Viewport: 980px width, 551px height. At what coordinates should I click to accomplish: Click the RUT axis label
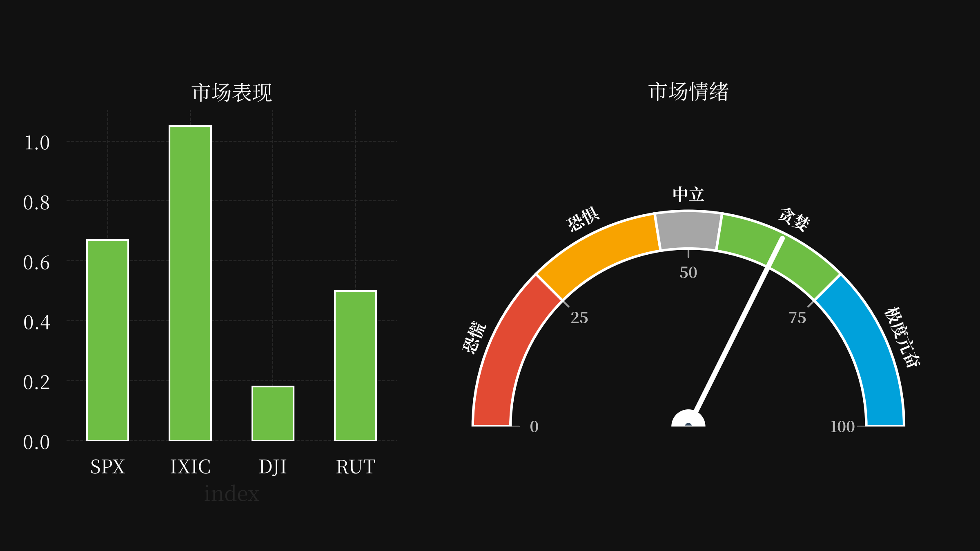(x=355, y=467)
